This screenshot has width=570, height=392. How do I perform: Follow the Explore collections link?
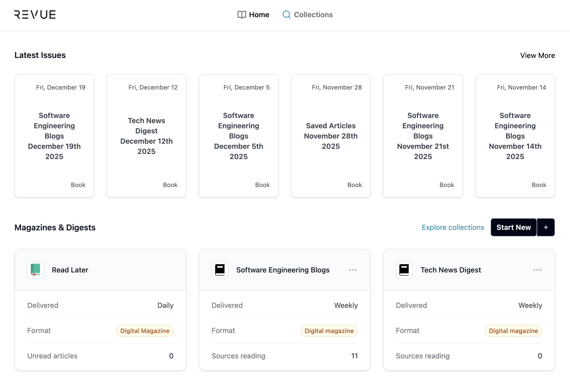(453, 227)
